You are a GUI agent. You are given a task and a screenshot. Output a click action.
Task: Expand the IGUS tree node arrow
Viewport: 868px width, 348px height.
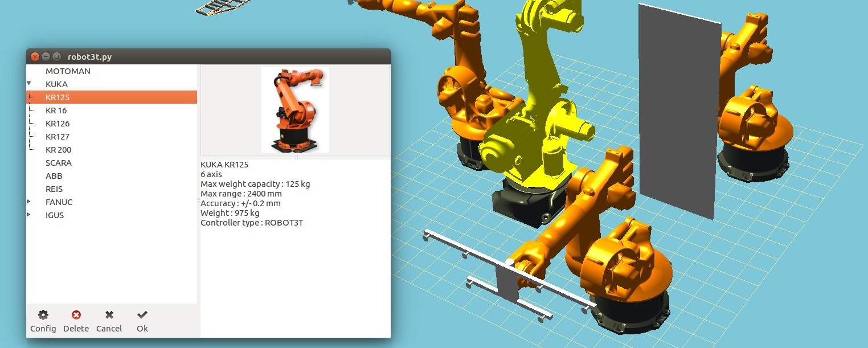coord(29,215)
